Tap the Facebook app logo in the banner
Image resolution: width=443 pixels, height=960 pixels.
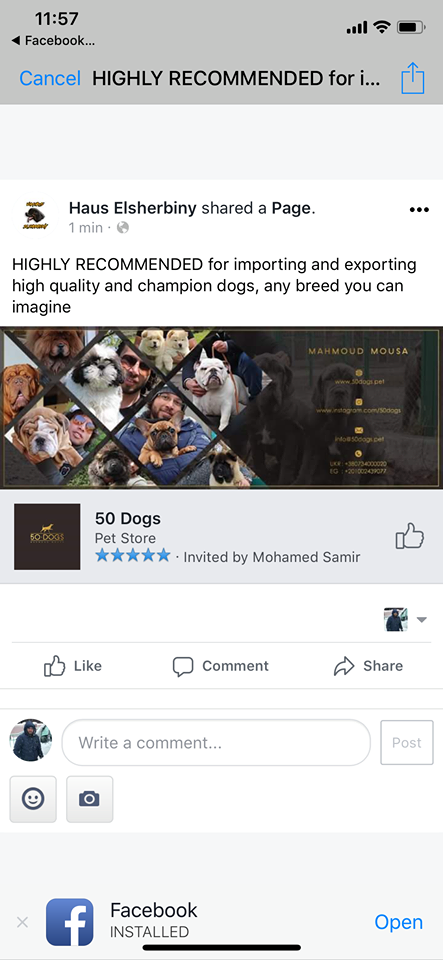70,922
